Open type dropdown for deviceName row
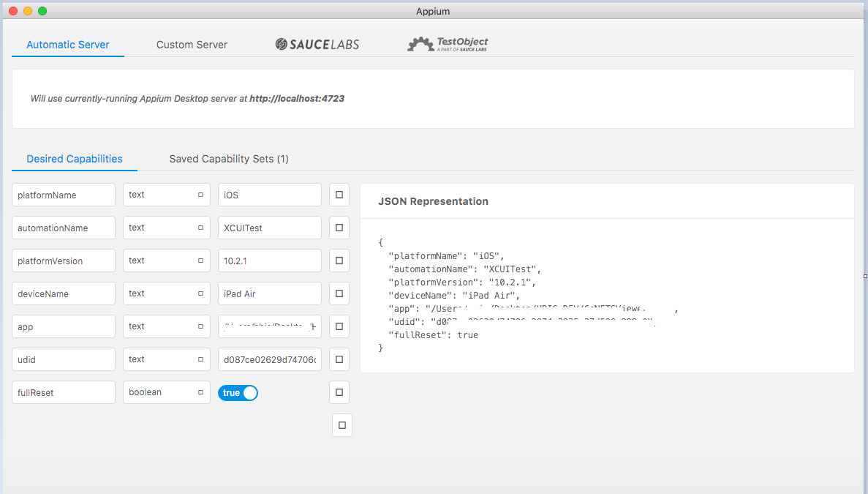 [167, 293]
